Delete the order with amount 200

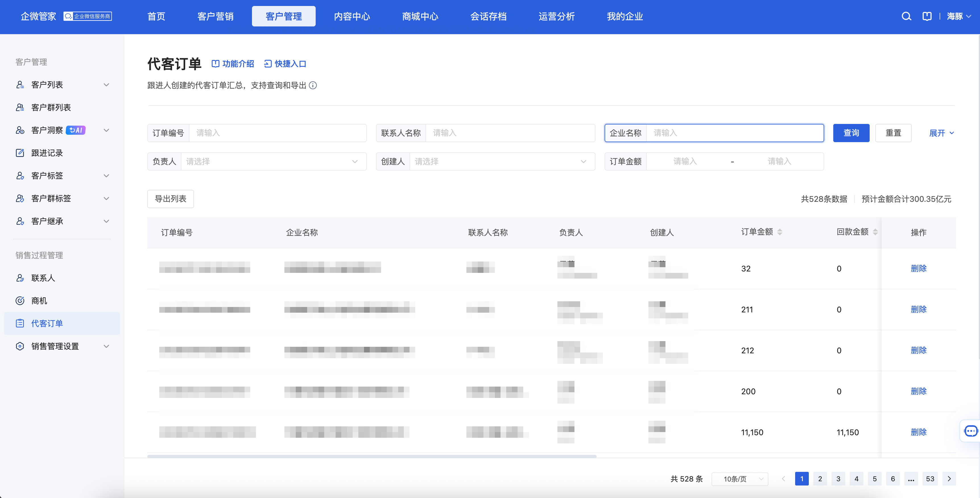pyautogui.click(x=918, y=391)
